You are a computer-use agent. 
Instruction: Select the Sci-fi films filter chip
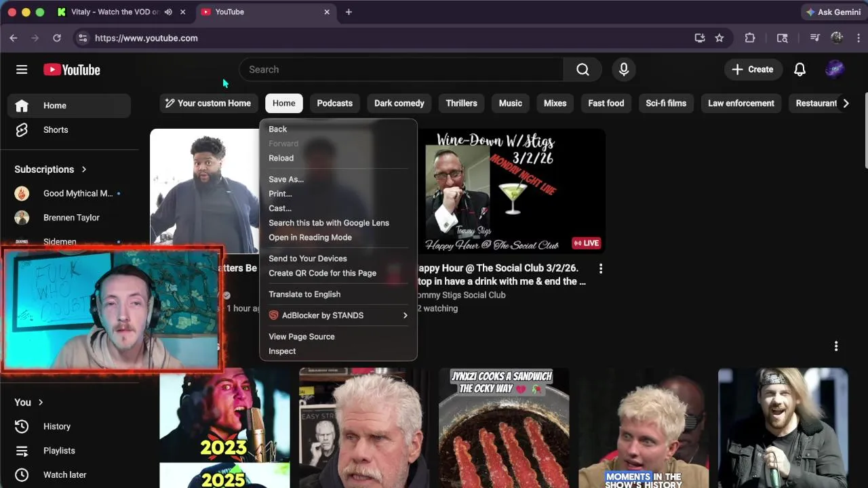coord(666,103)
